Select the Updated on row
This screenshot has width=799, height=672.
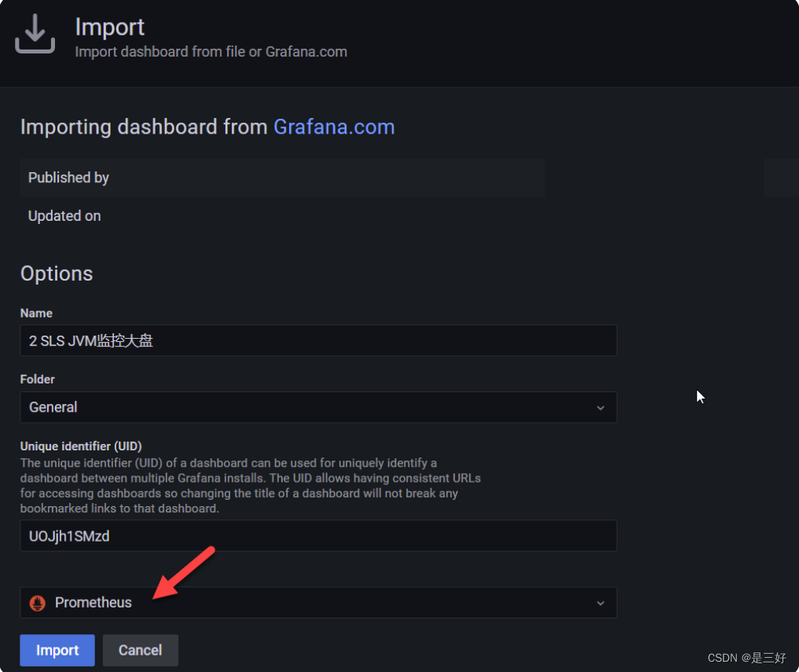click(282, 215)
